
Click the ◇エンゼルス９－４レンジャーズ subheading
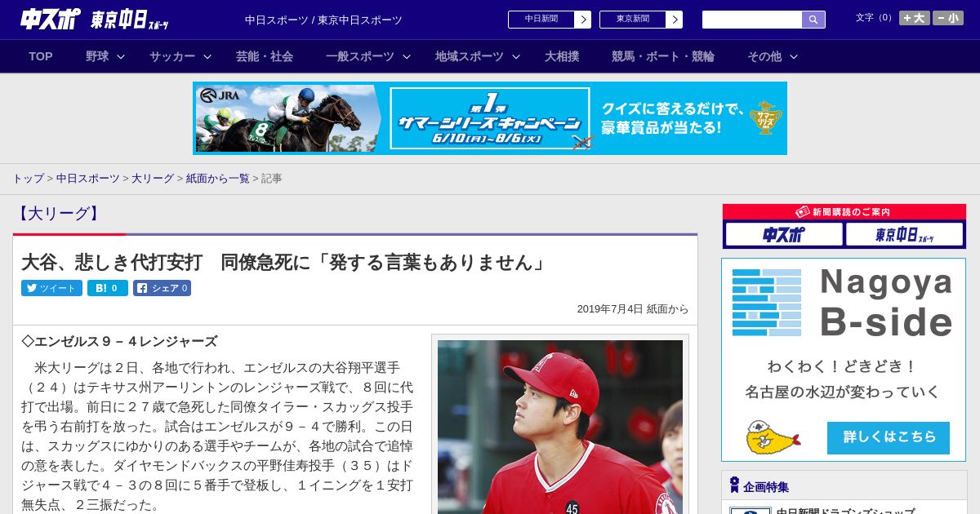point(119,341)
